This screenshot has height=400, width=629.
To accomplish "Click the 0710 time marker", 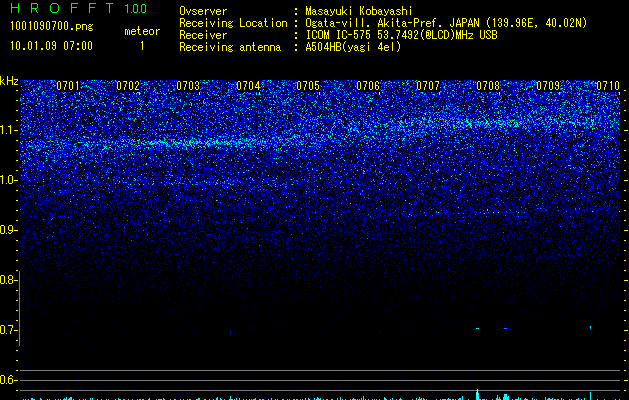I will (x=608, y=86).
